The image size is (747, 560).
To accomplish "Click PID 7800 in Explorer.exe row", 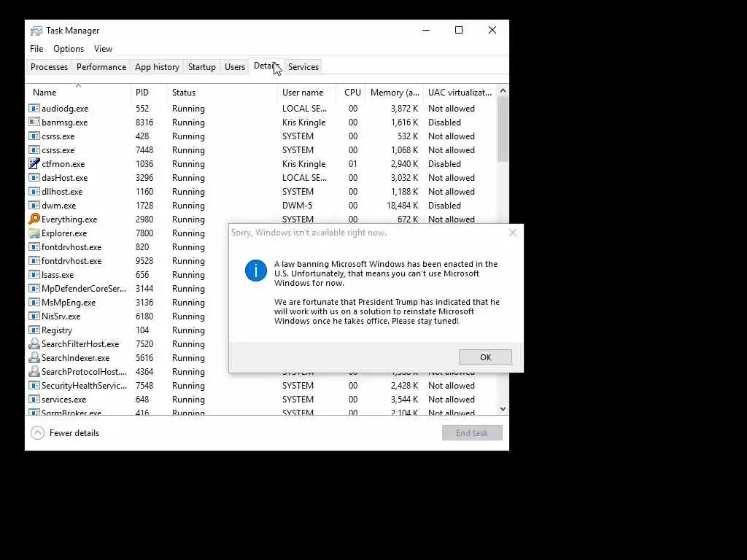I will 144,233.
